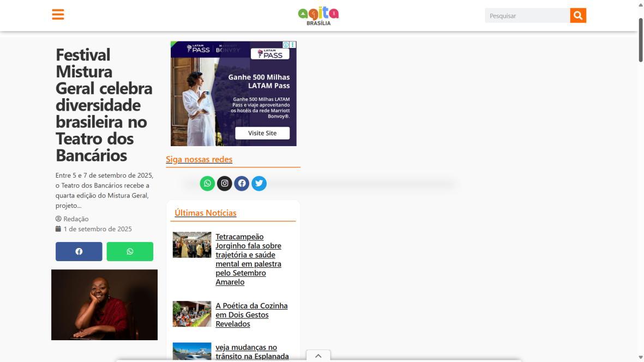Screen dimensions: 644x362
Task: Click the Poética da Cozinha thumbnail
Action: point(192,314)
